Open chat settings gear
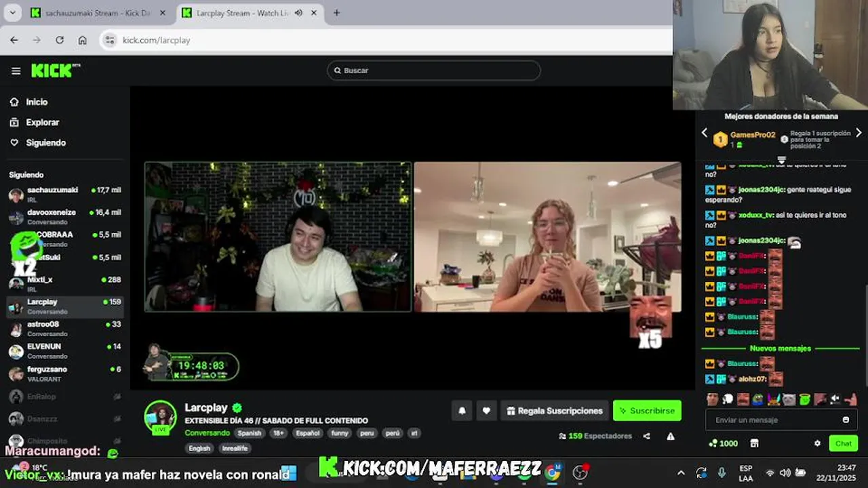The height and width of the screenshot is (488, 868). point(817,443)
